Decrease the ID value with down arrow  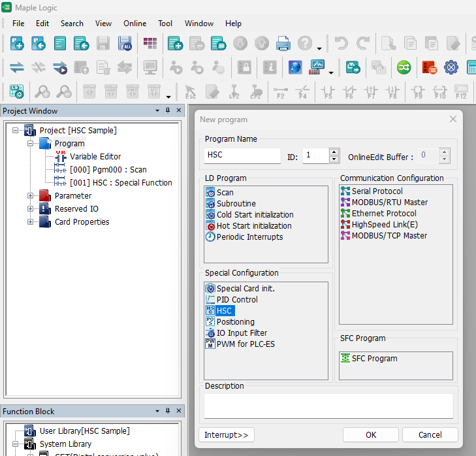pyautogui.click(x=334, y=159)
